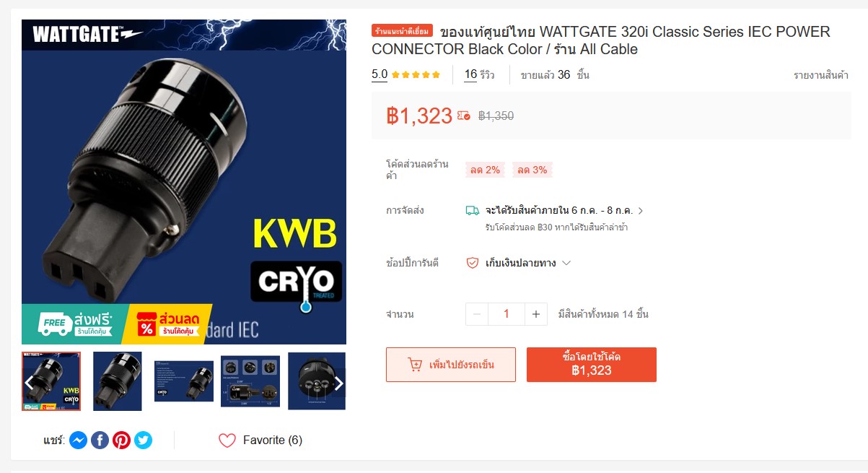
Task: Click the Favorite heart icon
Action: click(x=227, y=440)
